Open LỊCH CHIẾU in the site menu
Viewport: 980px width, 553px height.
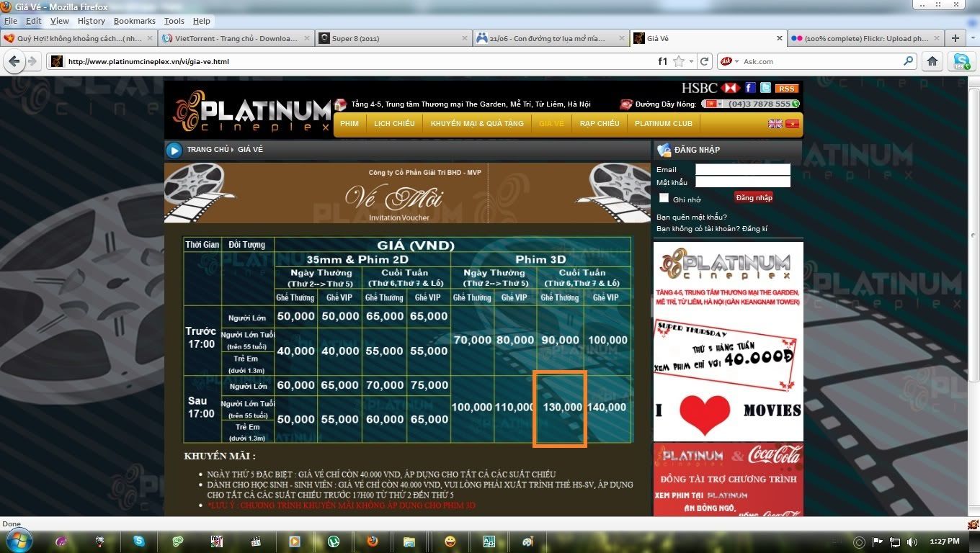(394, 124)
